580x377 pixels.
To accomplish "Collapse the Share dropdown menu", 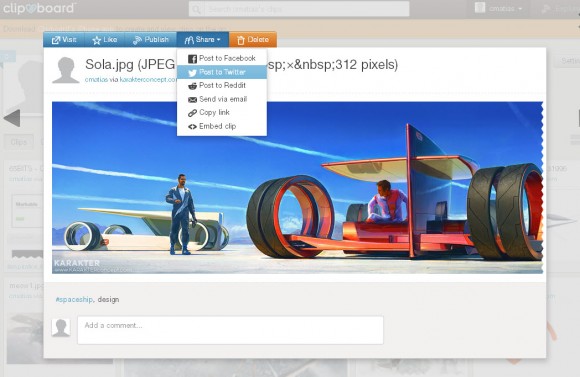I will coord(203,40).
